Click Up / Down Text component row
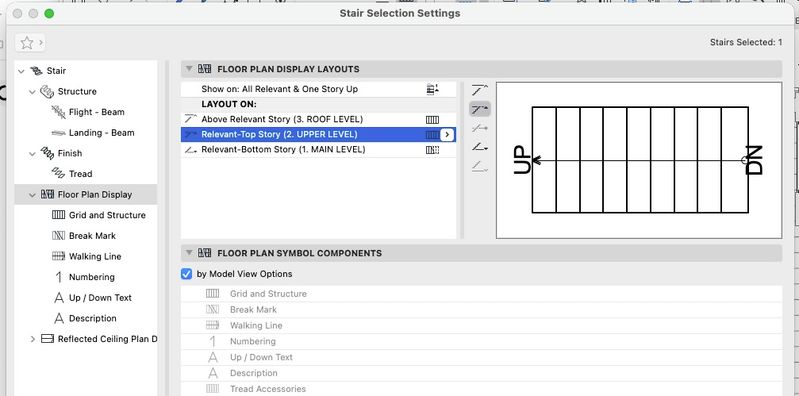The width and height of the screenshot is (799, 396). point(482,357)
